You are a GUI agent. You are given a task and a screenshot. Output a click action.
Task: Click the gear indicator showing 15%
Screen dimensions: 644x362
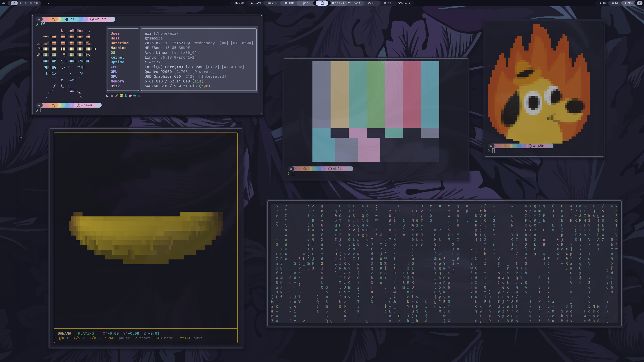(306, 3)
